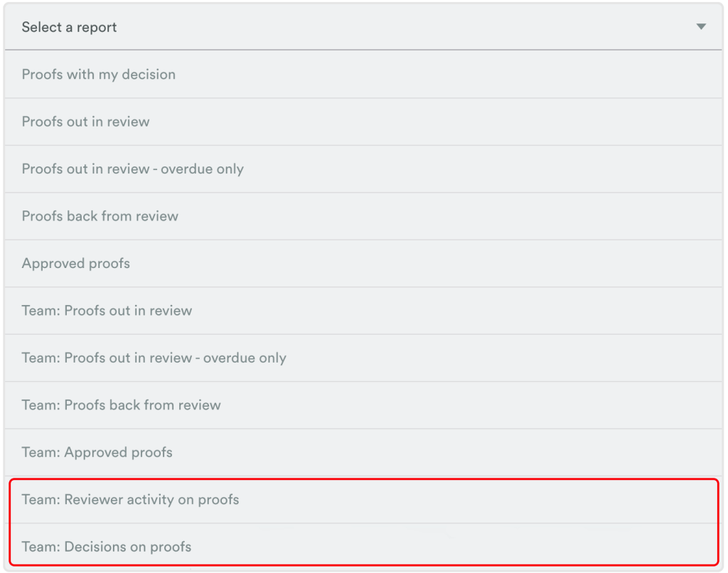728x573 pixels.
Task: Open the personal overdue-only proofs report
Action: point(133,169)
